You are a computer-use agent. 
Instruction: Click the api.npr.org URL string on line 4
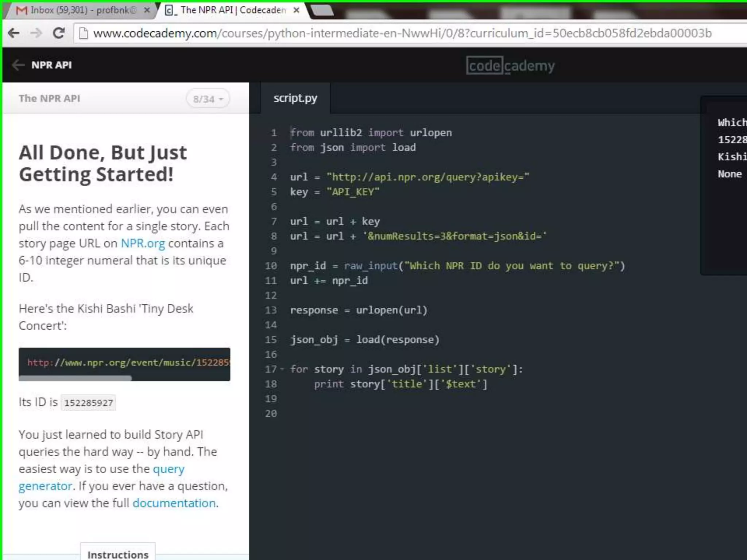point(428,177)
